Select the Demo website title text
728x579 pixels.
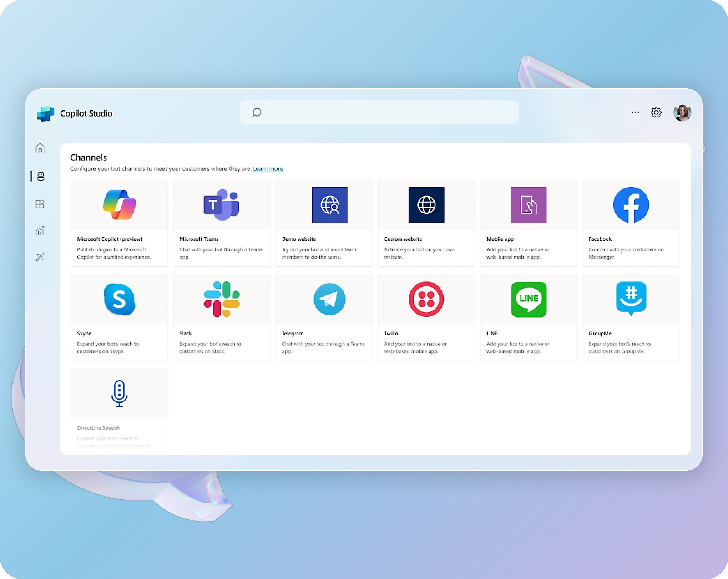[299, 239]
